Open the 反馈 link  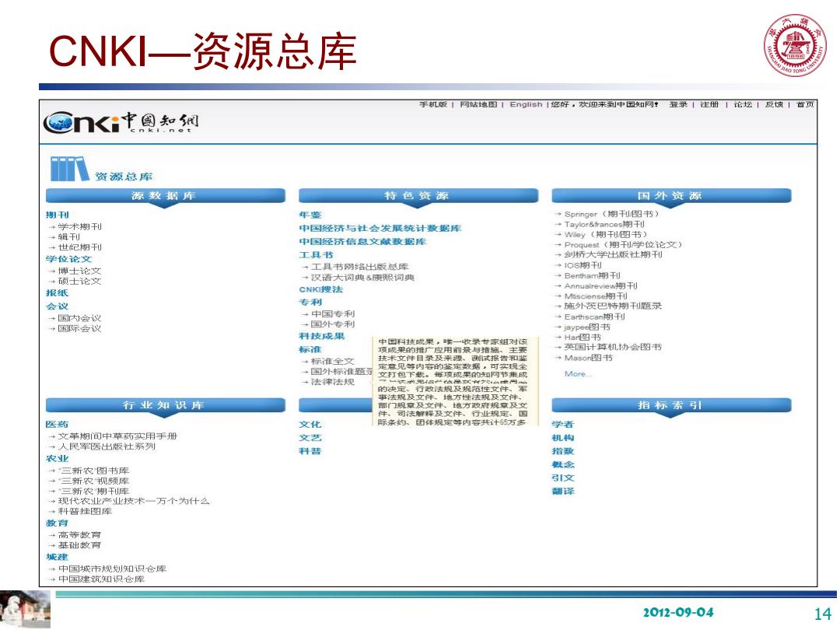tap(774, 104)
